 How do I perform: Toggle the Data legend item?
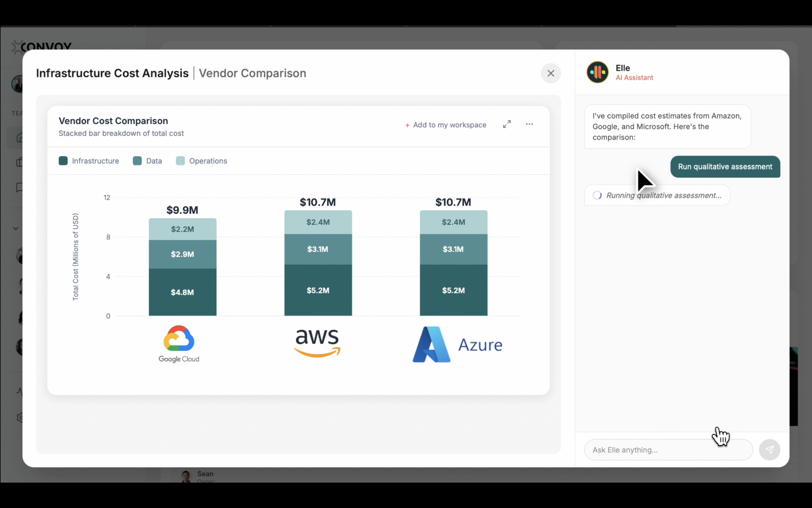pyautogui.click(x=147, y=161)
